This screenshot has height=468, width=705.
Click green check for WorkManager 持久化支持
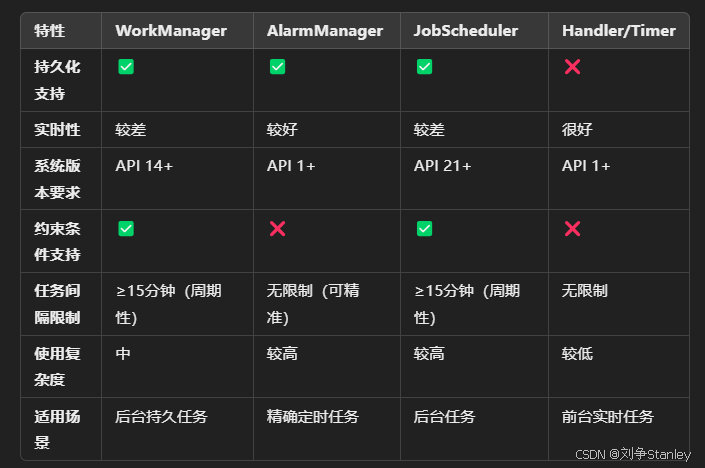pos(126,67)
